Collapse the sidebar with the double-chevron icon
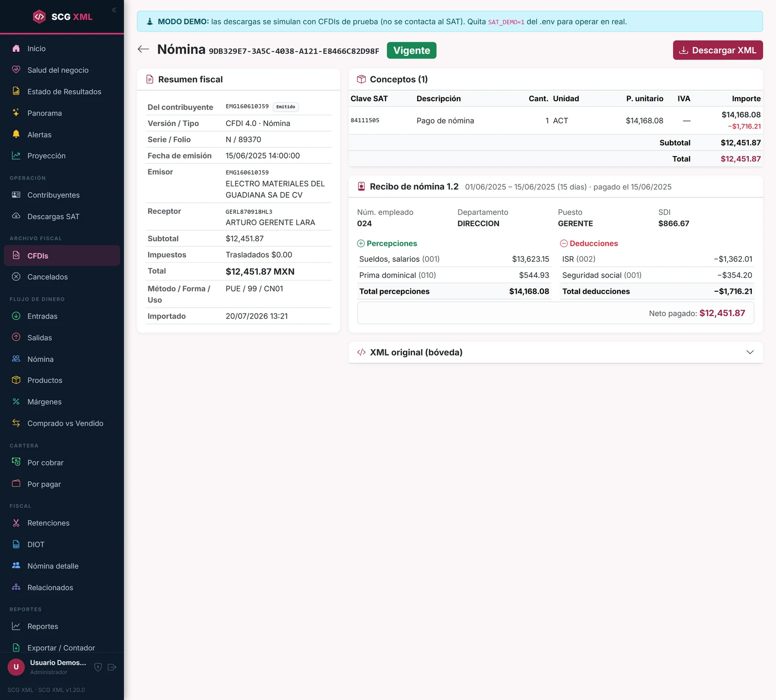This screenshot has width=776, height=700. click(x=114, y=10)
